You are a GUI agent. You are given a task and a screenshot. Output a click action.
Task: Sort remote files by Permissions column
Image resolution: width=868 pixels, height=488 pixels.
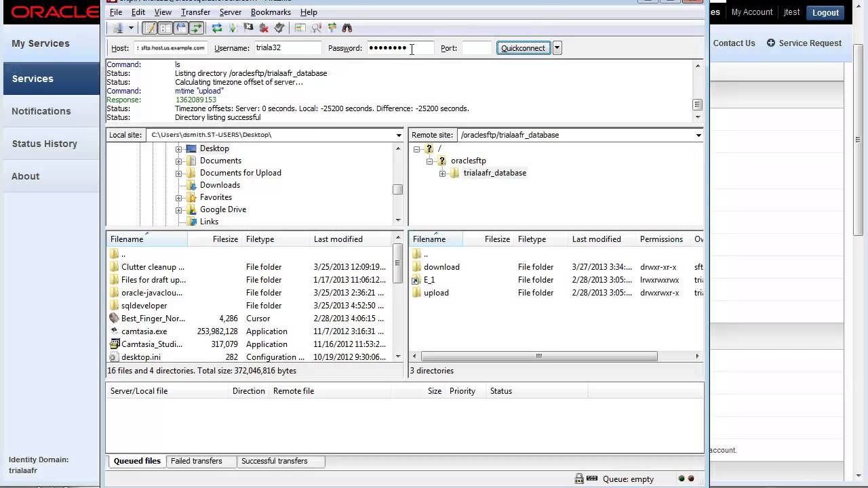pyautogui.click(x=663, y=239)
